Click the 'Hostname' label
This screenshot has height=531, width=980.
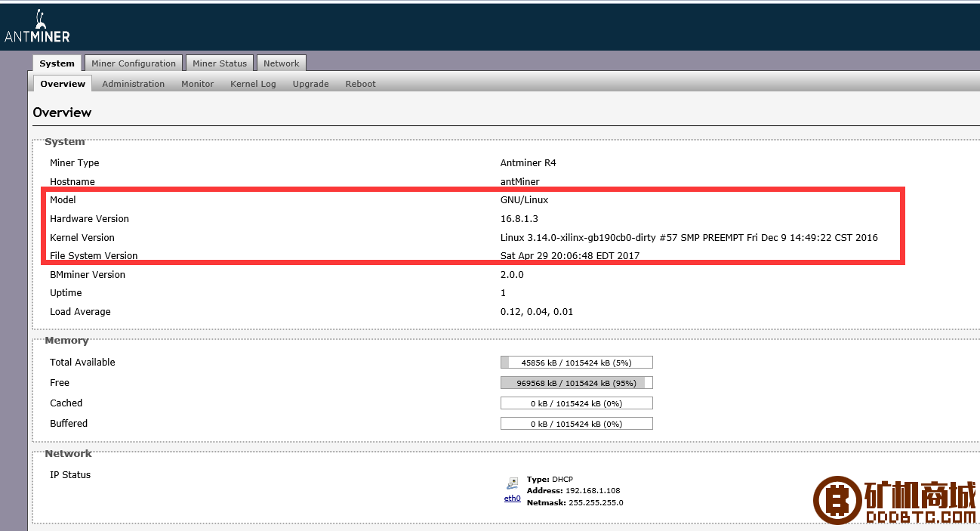click(72, 182)
